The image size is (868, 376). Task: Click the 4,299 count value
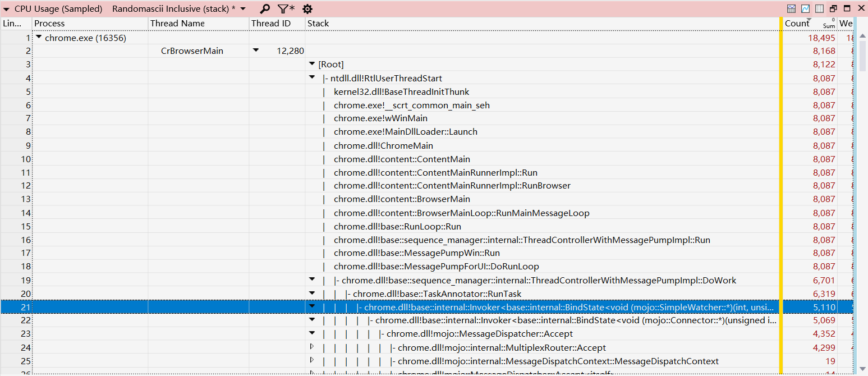click(824, 347)
